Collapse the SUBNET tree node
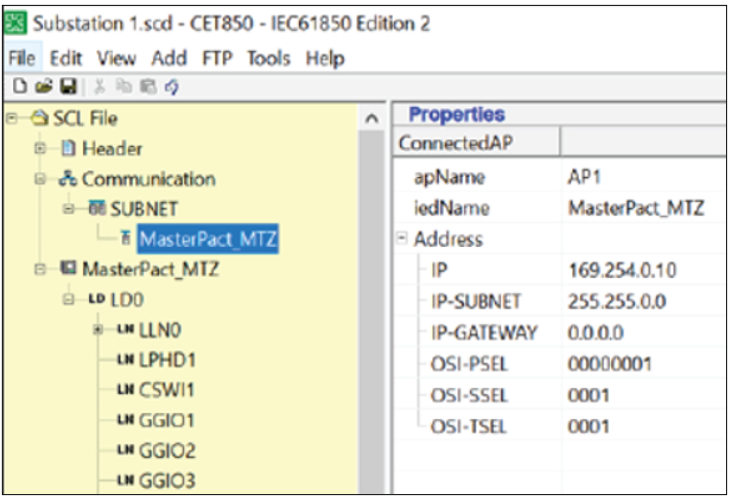The height and width of the screenshot is (500, 735). pos(68,209)
